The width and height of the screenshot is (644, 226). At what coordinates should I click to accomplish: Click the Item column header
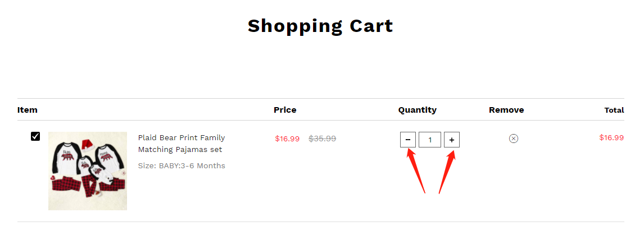click(28, 110)
